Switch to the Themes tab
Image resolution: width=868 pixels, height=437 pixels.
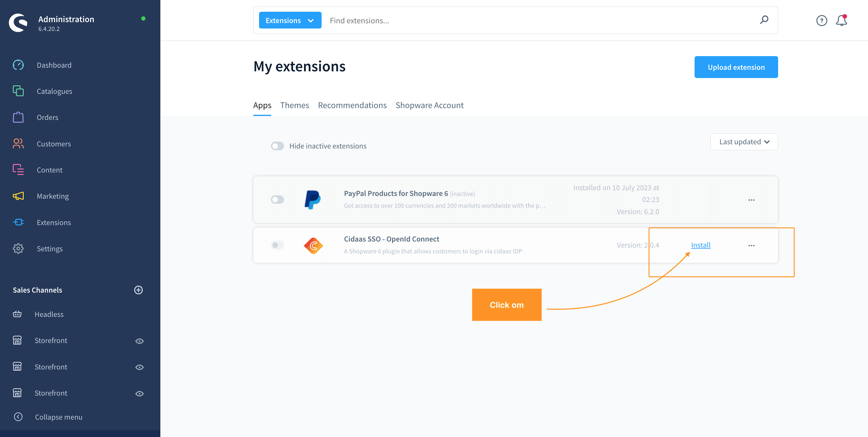(x=294, y=105)
